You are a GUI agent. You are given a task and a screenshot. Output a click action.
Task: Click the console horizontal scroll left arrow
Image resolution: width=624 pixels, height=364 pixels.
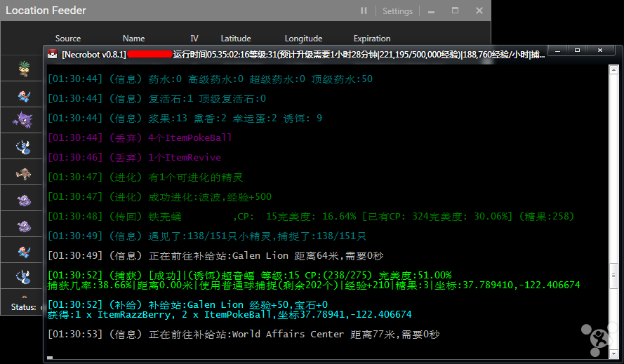click(49, 358)
